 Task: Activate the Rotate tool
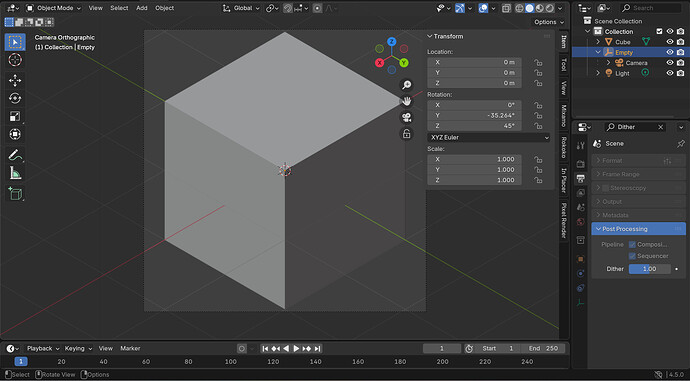(x=15, y=98)
